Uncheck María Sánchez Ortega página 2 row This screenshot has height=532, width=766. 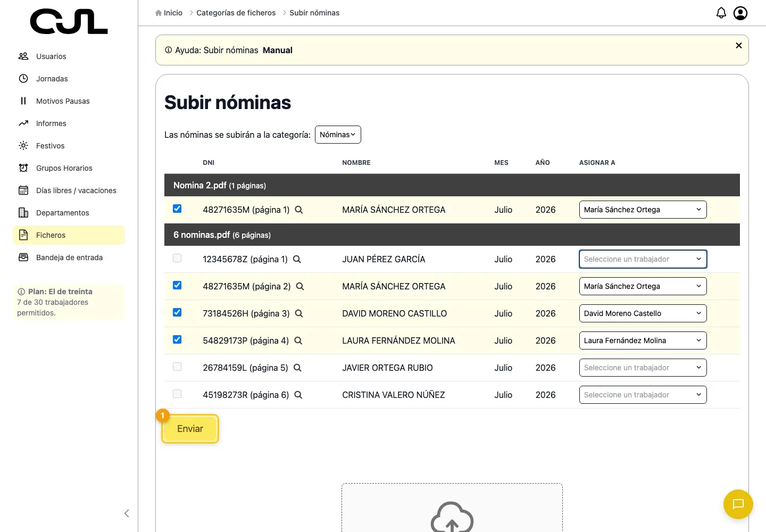(x=177, y=285)
